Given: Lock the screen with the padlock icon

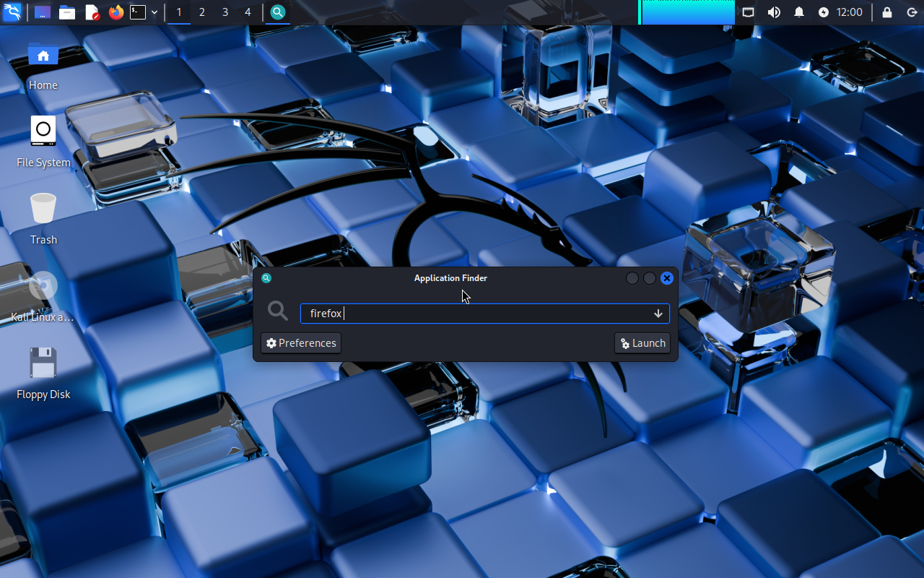Looking at the screenshot, I should pyautogui.click(x=887, y=12).
